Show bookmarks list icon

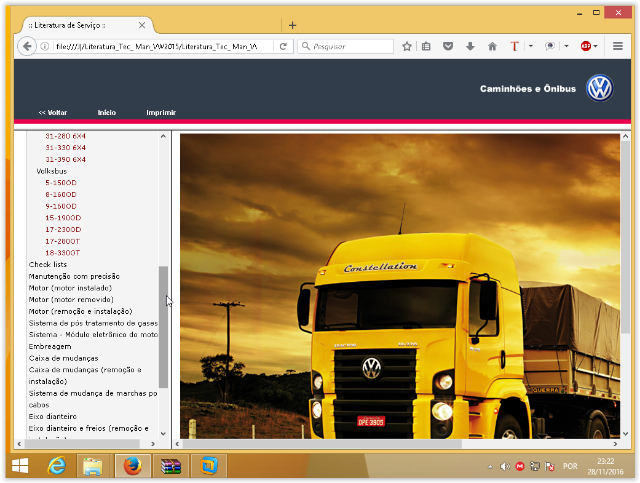point(426,46)
